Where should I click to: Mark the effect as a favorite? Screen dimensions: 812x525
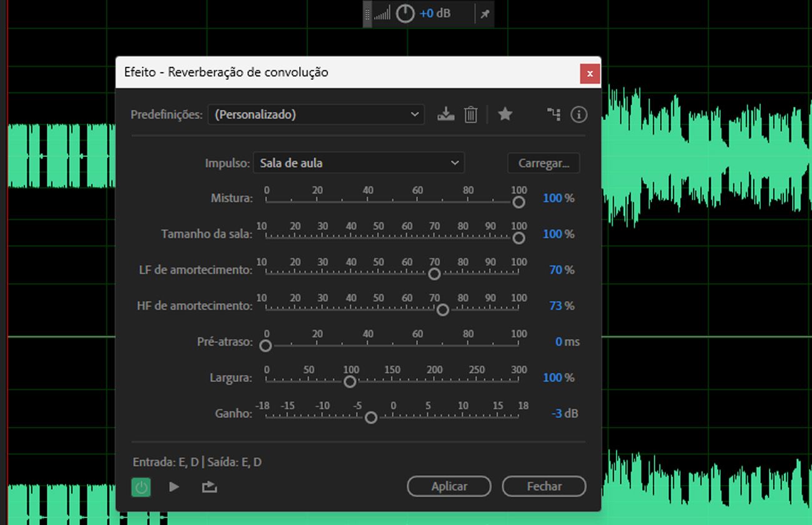(505, 114)
